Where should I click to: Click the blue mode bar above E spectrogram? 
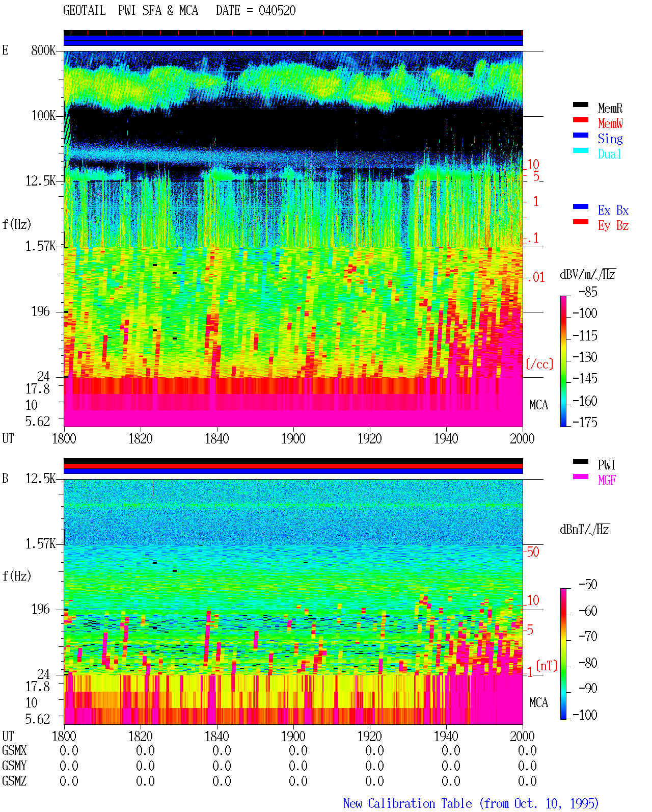click(x=293, y=40)
